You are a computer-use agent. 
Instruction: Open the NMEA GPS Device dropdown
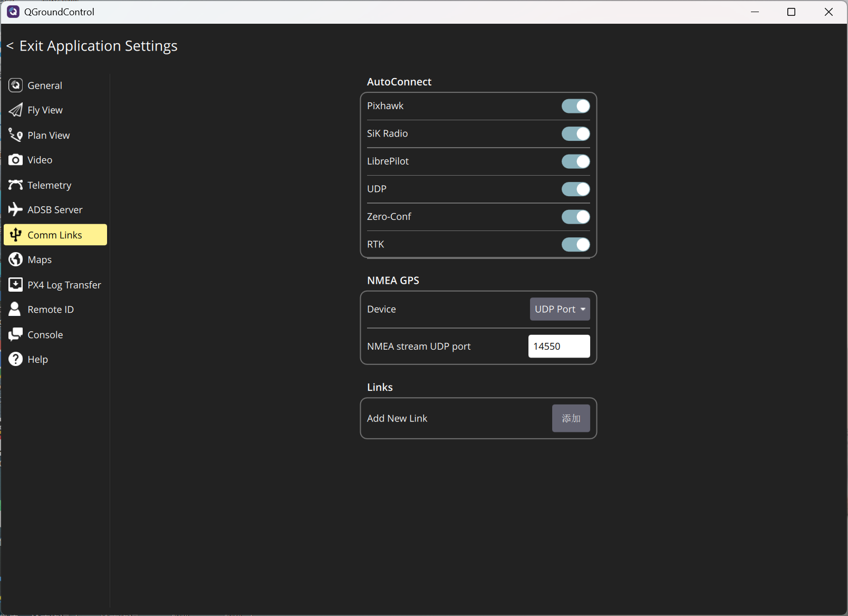click(560, 309)
